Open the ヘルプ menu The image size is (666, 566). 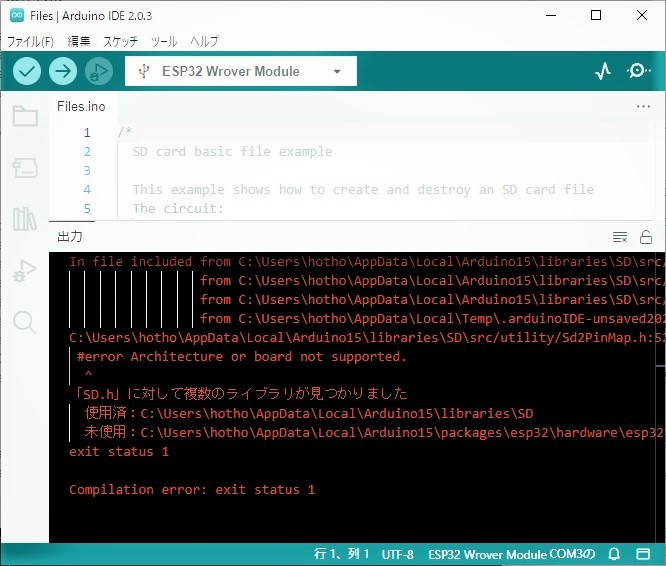204,41
